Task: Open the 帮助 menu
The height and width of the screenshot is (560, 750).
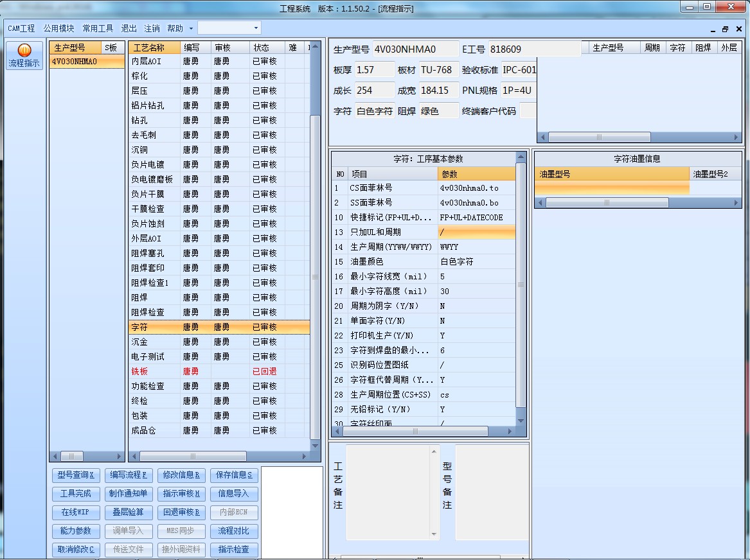Action: [175, 28]
